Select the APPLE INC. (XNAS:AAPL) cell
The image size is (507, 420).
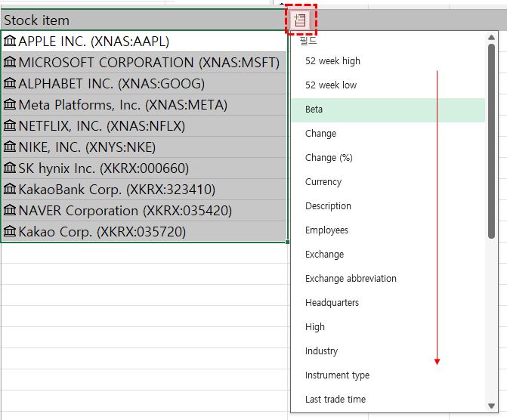[x=144, y=41]
